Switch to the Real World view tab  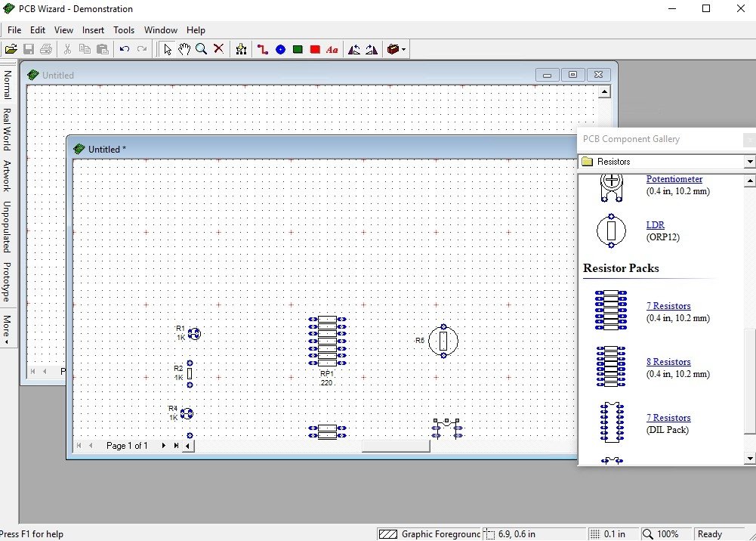(7, 129)
